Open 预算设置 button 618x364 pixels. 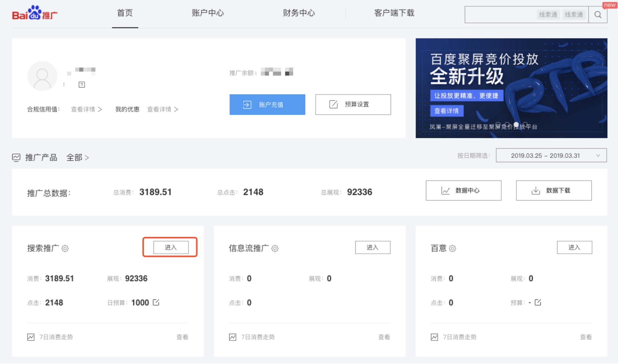(353, 105)
